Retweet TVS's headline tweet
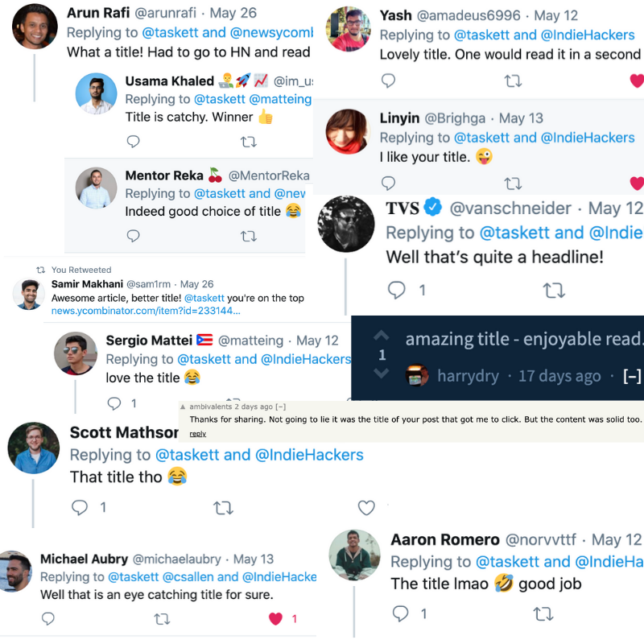 [554, 291]
